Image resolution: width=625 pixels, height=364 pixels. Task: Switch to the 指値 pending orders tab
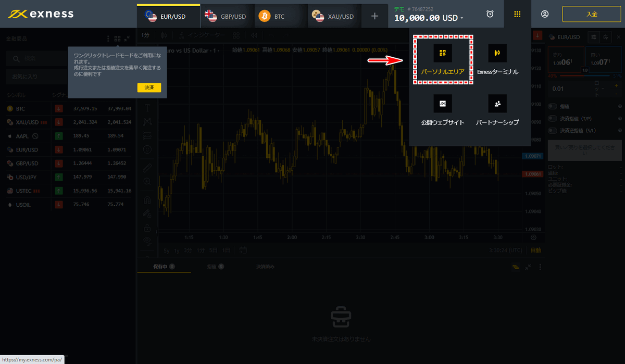[216, 267]
